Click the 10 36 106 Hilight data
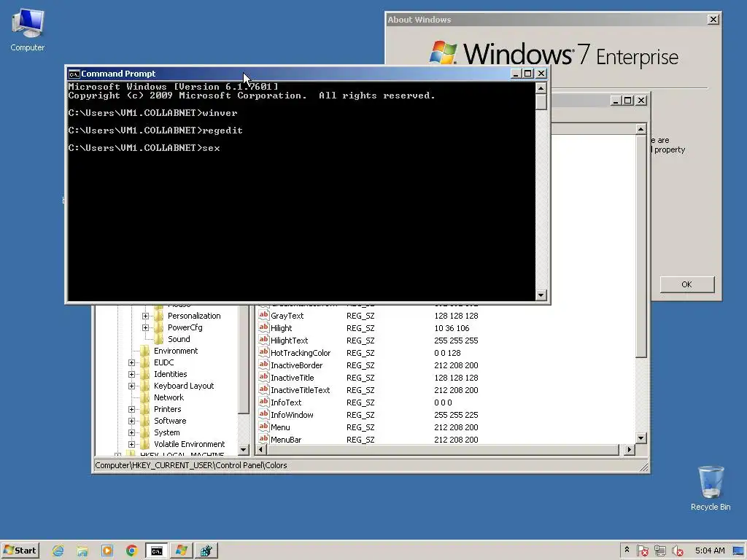747x560 pixels. [452, 328]
